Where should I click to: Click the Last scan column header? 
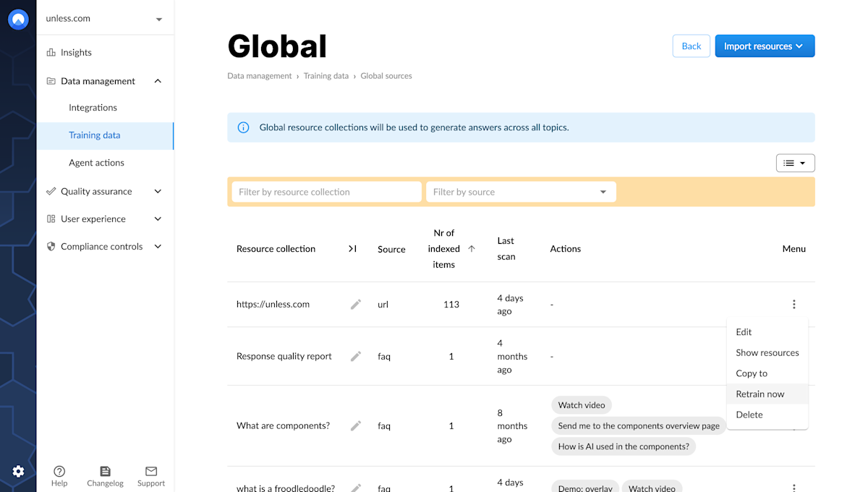pos(506,249)
